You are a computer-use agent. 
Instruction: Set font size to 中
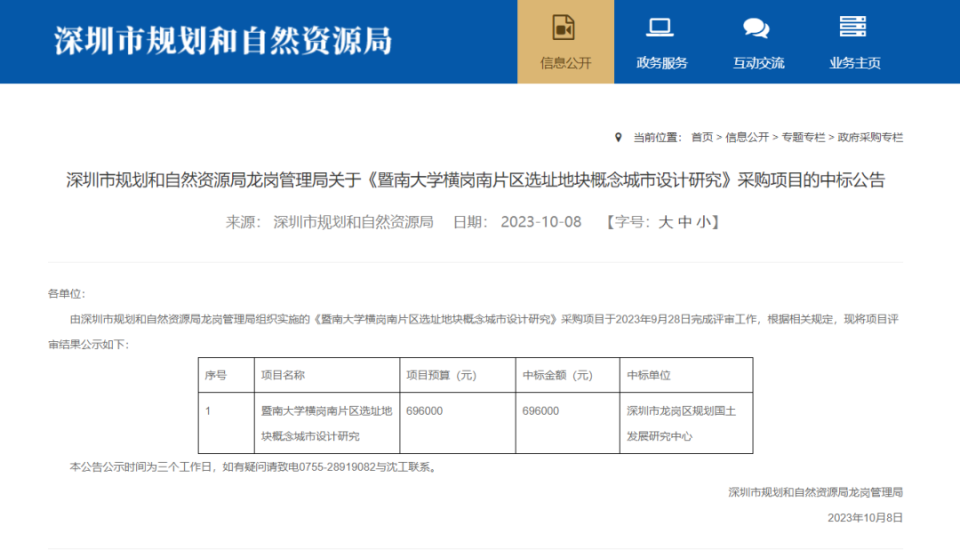point(685,222)
